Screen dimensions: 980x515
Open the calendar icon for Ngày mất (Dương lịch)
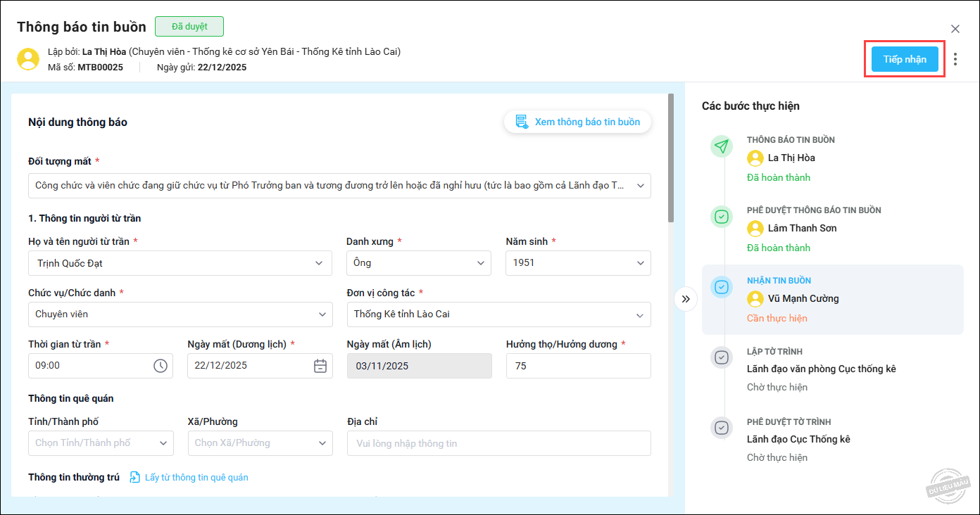click(x=320, y=366)
